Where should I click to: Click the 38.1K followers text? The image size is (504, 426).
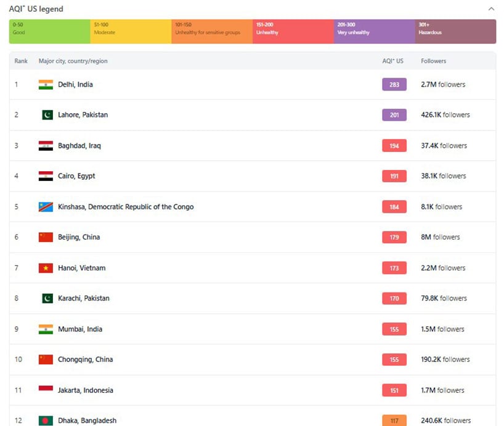coord(444,176)
